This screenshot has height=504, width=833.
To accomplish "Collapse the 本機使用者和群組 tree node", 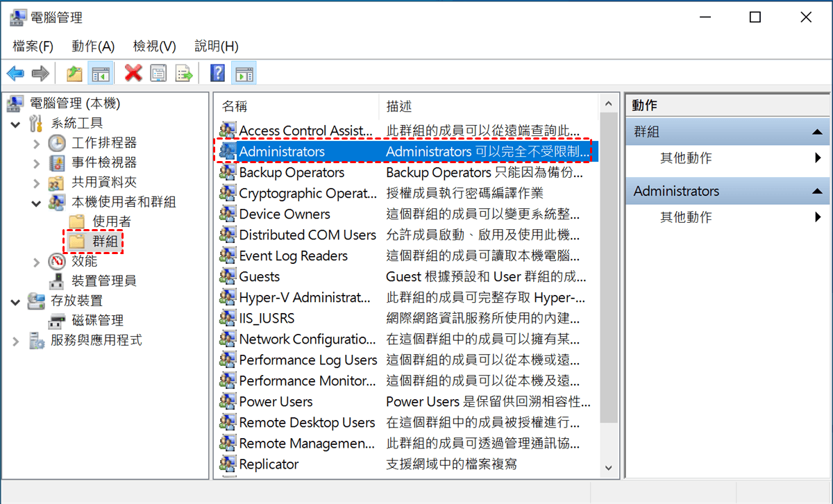I will [37, 203].
